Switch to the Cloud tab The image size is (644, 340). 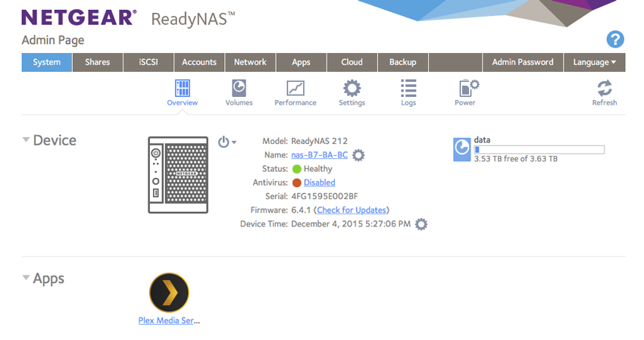pyautogui.click(x=352, y=62)
